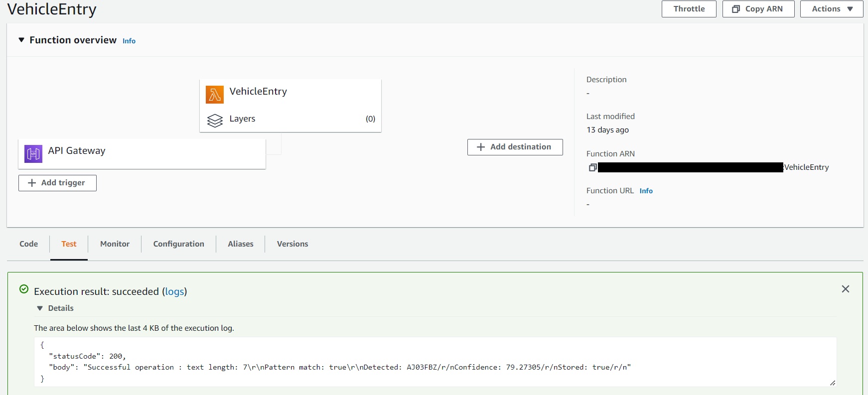The height and width of the screenshot is (395, 868).
Task: Open the execution logs link
Action: [174, 291]
